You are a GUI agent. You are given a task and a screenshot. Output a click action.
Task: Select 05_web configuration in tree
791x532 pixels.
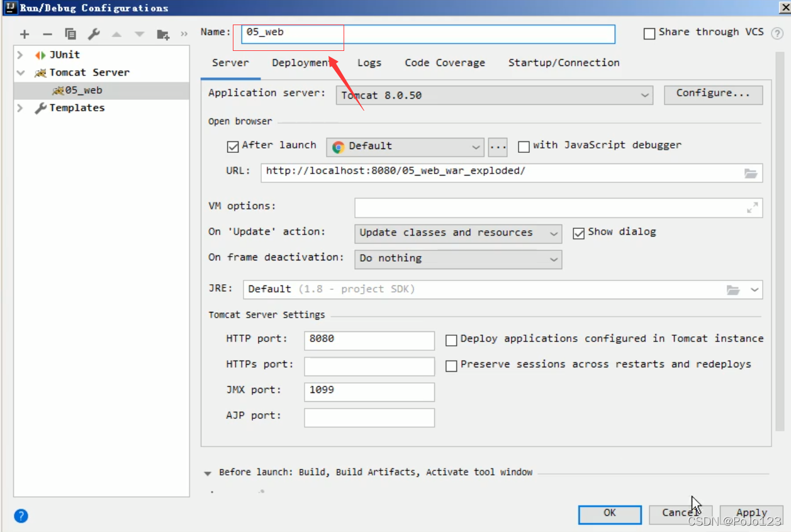click(101, 91)
